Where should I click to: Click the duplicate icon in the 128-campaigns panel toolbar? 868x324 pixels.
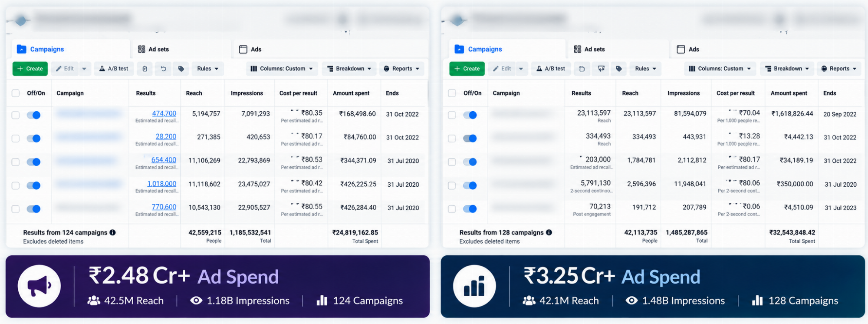click(x=582, y=69)
